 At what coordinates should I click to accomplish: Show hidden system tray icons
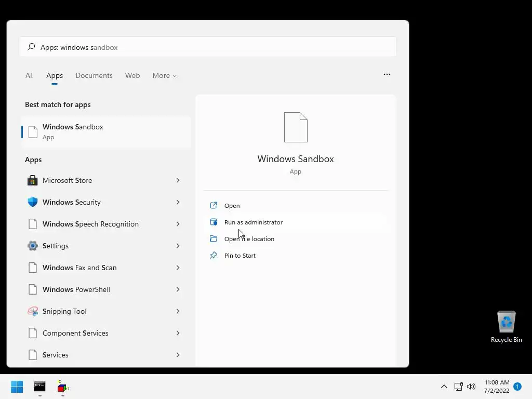pyautogui.click(x=444, y=387)
